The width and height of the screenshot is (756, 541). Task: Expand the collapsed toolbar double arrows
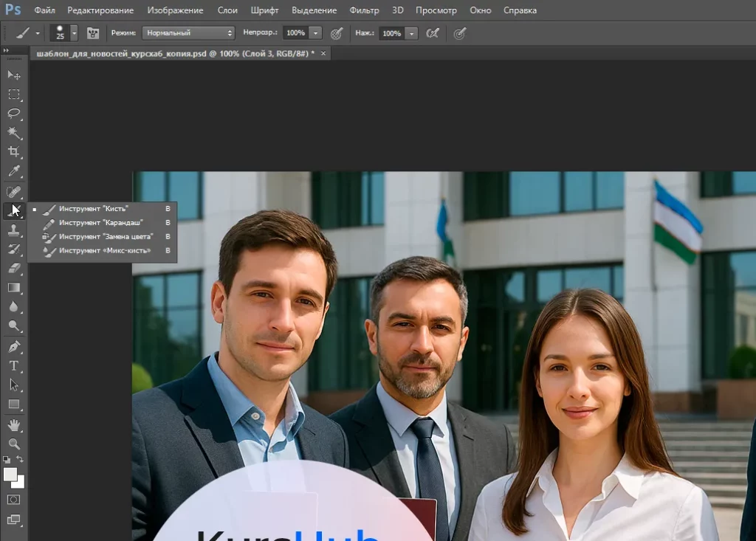pyautogui.click(x=6, y=50)
